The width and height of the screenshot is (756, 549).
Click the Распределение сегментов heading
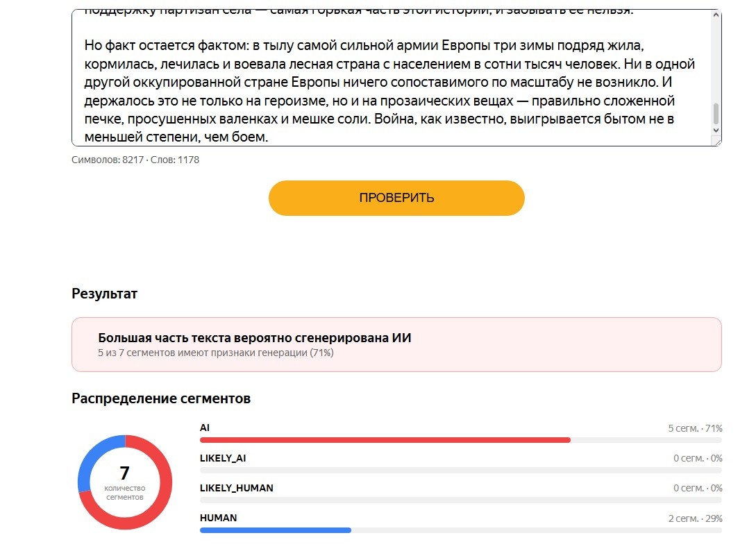tap(161, 398)
